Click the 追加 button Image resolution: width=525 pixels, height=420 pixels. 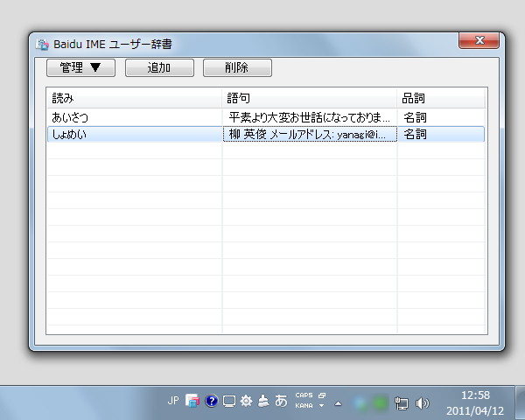pos(159,67)
